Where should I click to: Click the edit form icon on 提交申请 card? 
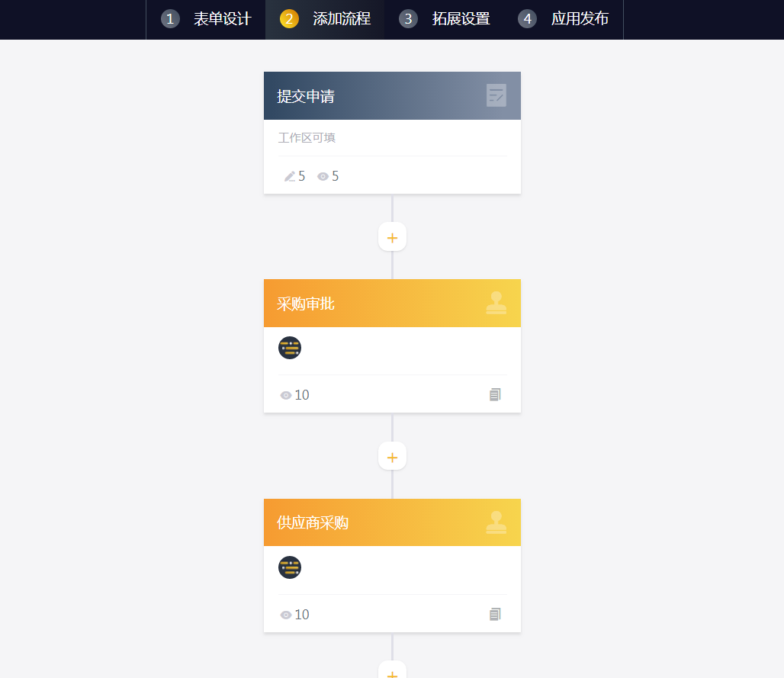coord(496,95)
